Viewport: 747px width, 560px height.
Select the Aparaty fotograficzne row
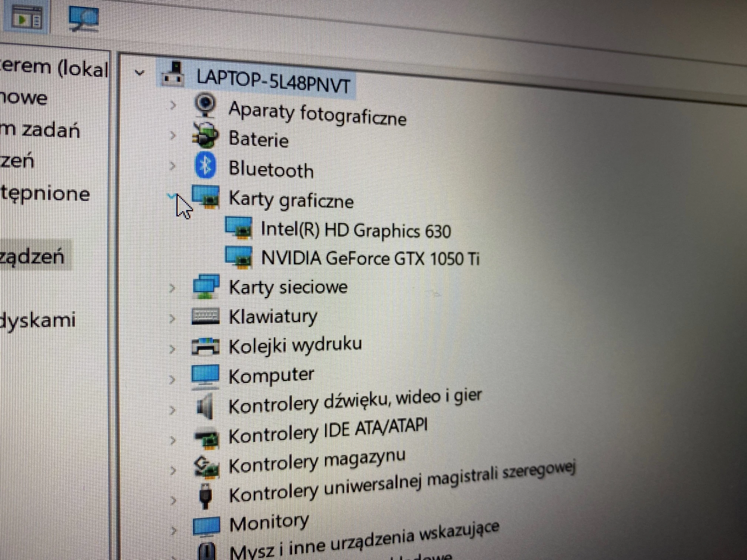point(318,114)
